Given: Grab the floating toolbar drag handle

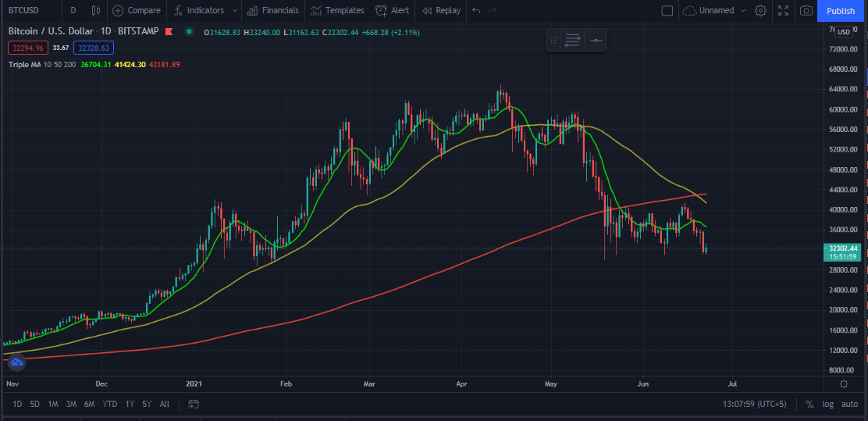Looking at the screenshot, I should coord(553,41).
